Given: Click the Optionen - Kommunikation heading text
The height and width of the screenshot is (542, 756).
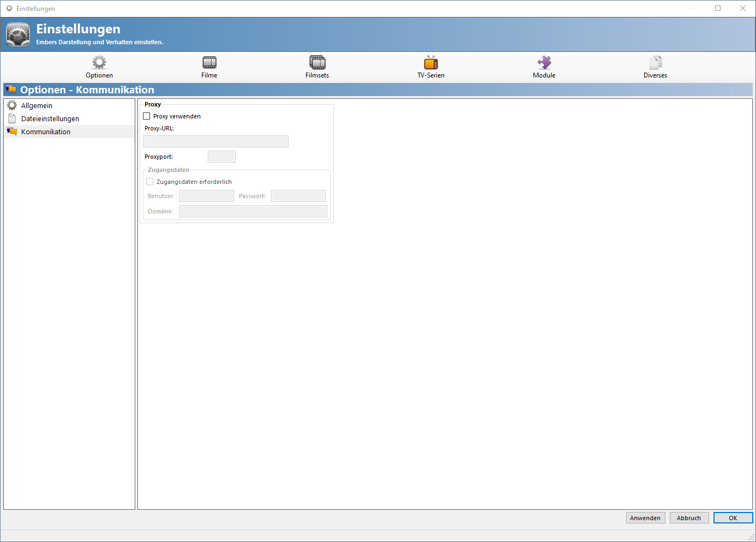Looking at the screenshot, I should pyautogui.click(x=87, y=90).
